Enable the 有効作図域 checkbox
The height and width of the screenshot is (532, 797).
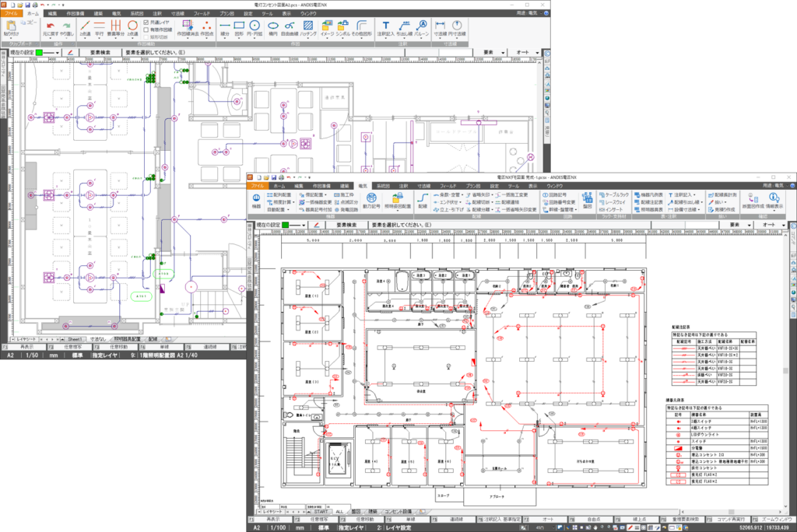146,30
